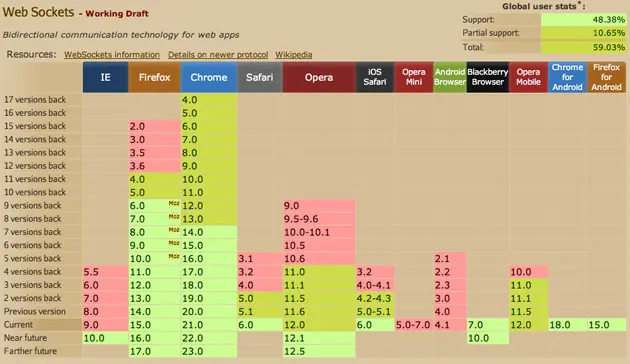Select the Opera 12.5 farther future cell
This screenshot has width=630, height=364.
(x=319, y=351)
